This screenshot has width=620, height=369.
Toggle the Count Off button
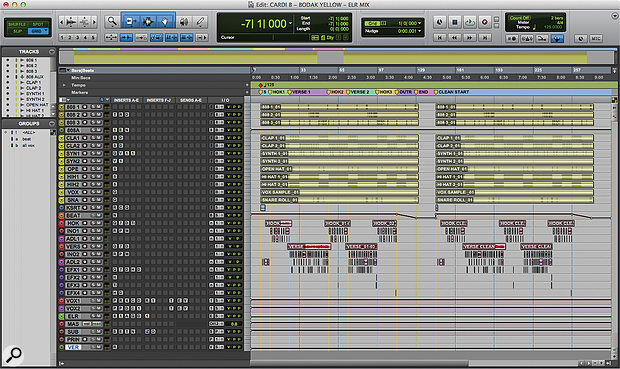(520, 18)
